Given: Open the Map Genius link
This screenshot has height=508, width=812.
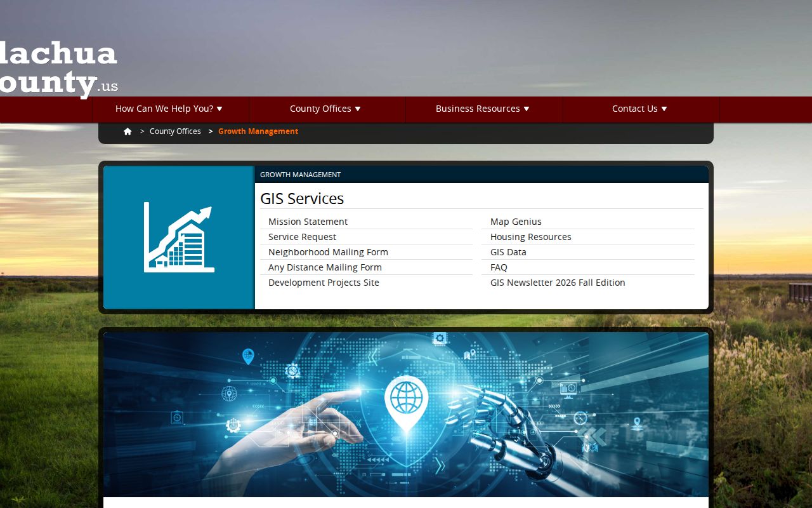Looking at the screenshot, I should point(516,222).
